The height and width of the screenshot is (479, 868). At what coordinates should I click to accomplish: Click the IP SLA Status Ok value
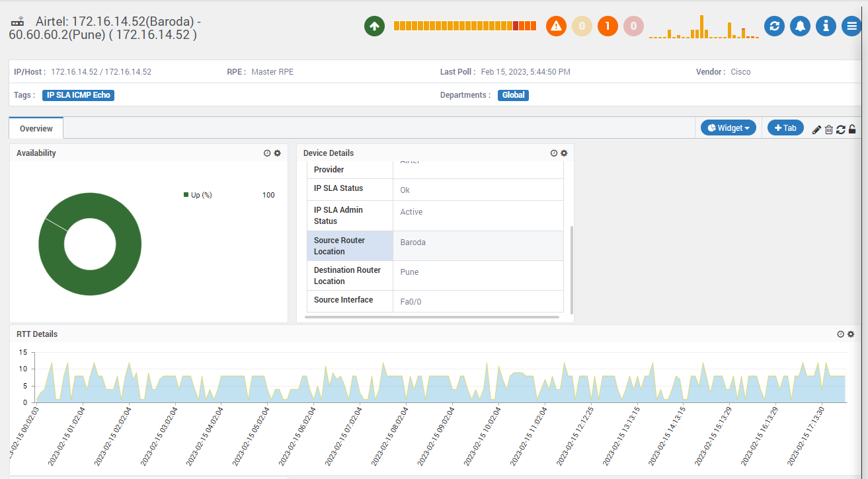click(x=405, y=190)
